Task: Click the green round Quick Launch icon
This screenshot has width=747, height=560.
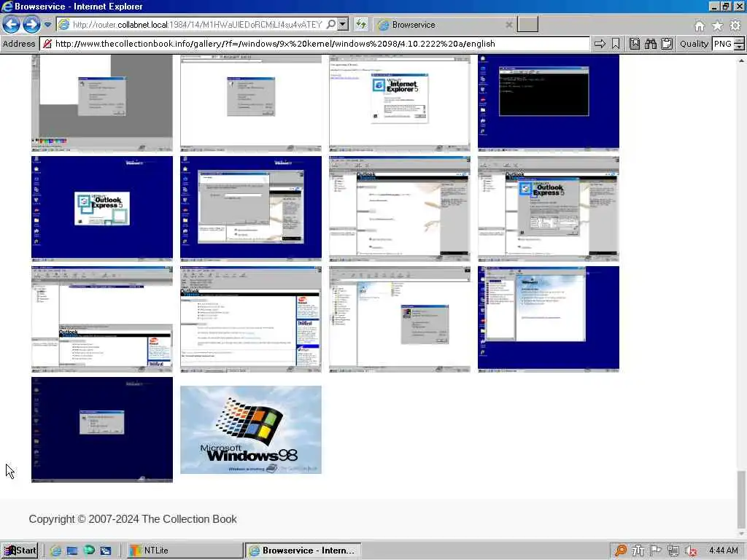Action: (88, 551)
